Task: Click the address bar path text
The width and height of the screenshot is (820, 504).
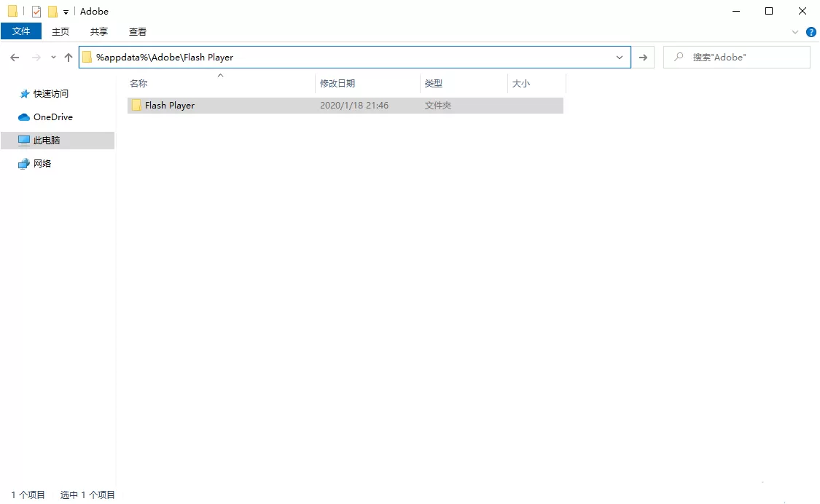Action: tap(165, 58)
